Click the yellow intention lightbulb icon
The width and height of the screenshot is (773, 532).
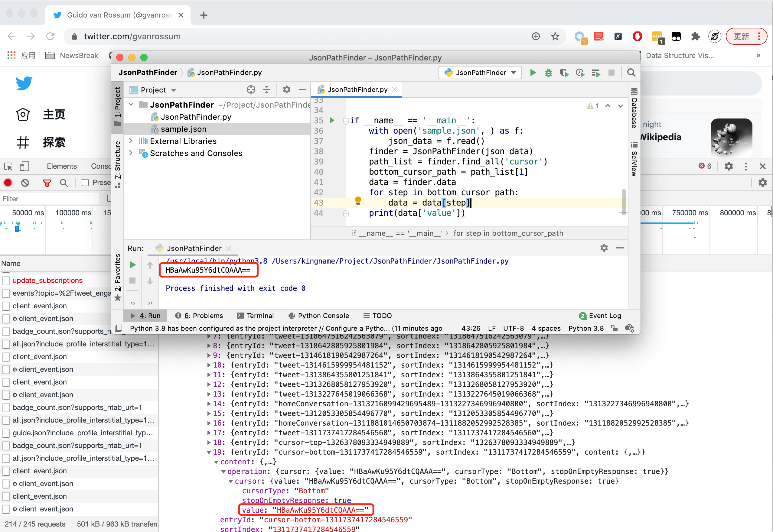[358, 200]
